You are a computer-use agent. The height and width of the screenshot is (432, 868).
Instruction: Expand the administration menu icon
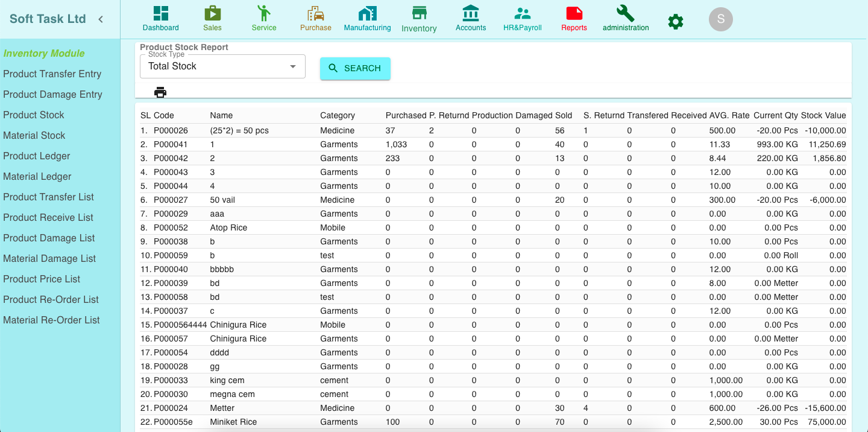click(626, 18)
